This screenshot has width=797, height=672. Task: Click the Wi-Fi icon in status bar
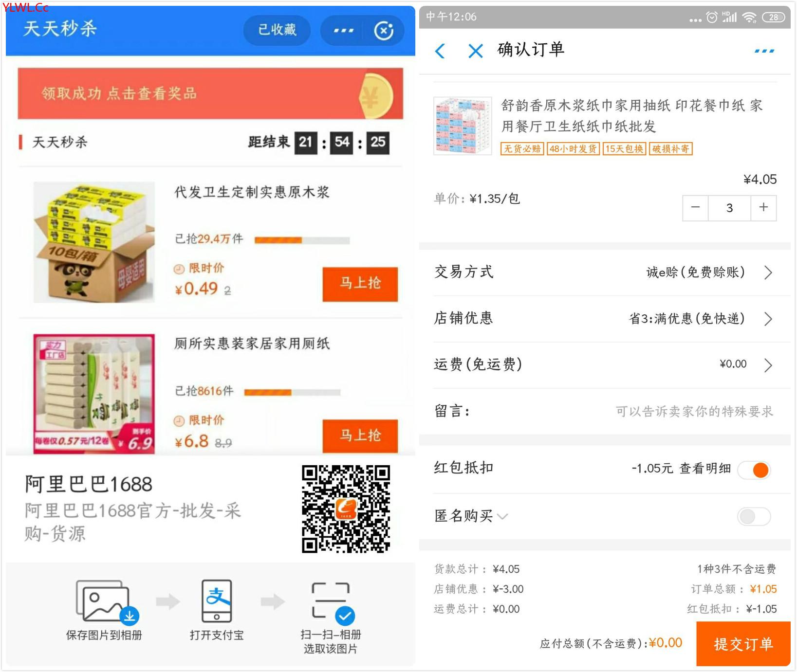coord(749,18)
